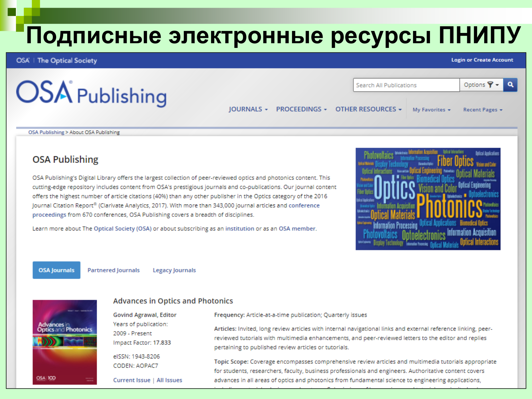The width and height of the screenshot is (532, 399).
Task: Click OSA The Optical Society header logo
Action: [x=57, y=61]
